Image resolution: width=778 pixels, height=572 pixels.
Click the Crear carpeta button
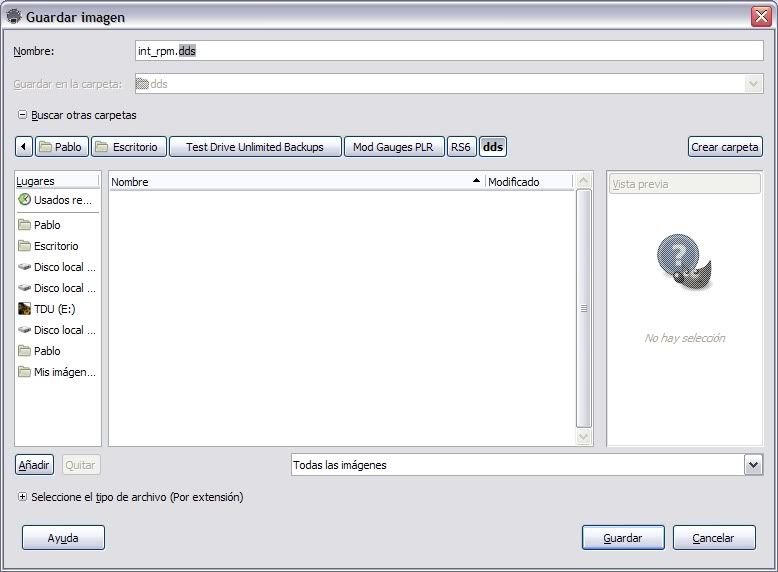(725, 147)
